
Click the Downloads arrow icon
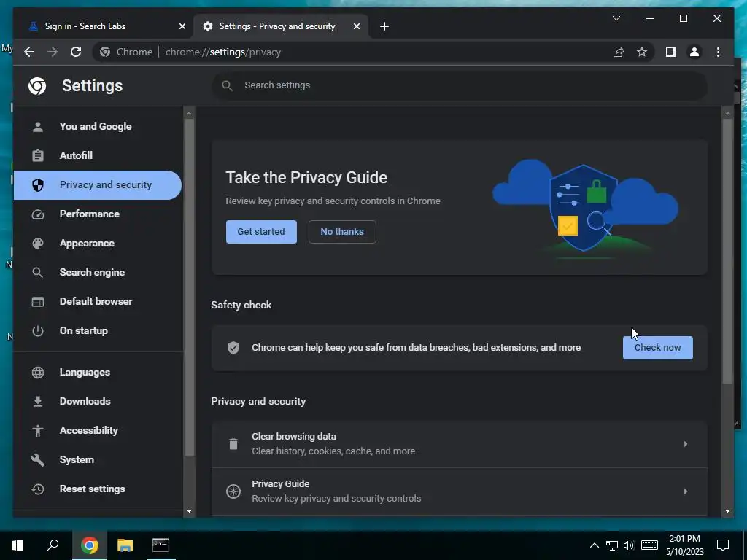[x=38, y=402]
